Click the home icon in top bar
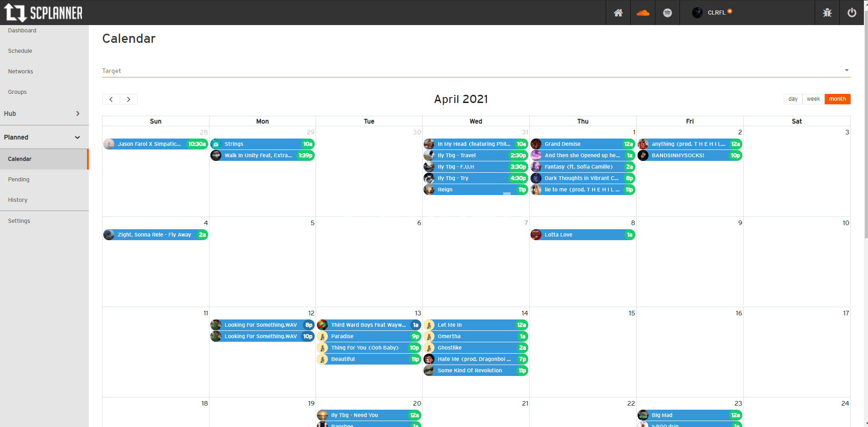 tap(618, 13)
